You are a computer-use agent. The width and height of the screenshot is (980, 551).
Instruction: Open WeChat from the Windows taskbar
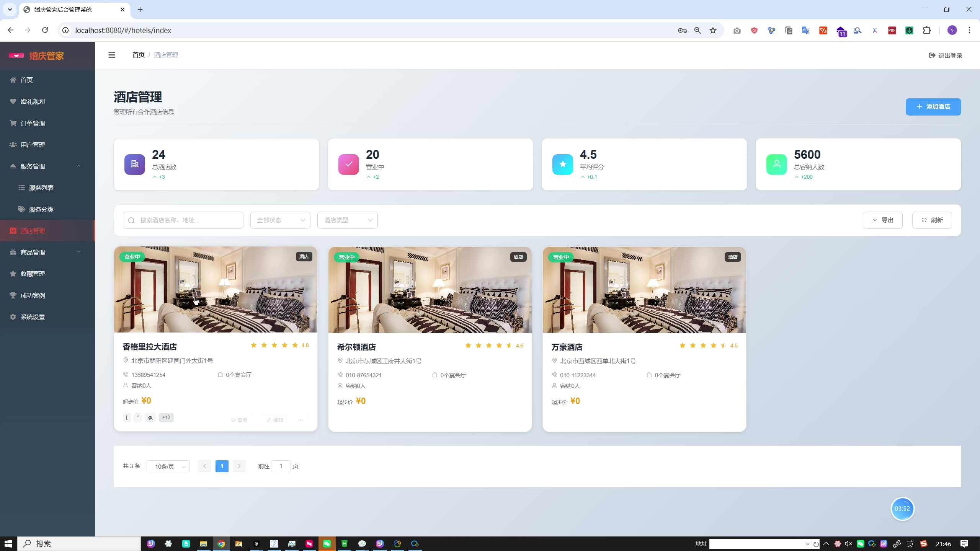click(327, 543)
